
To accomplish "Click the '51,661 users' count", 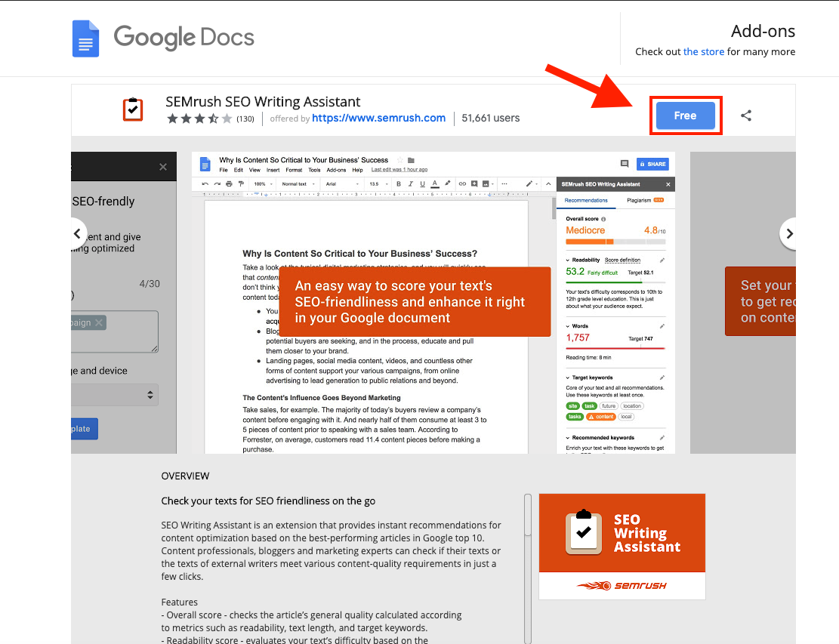I will coord(491,119).
